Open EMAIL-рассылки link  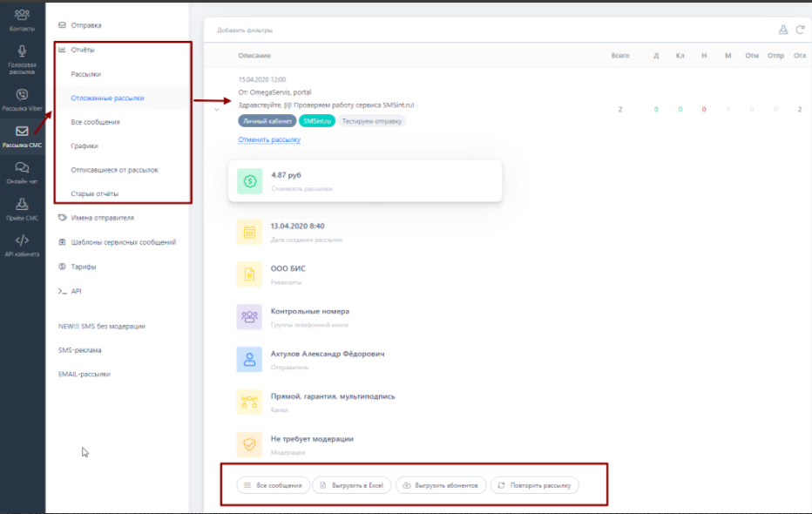point(84,374)
